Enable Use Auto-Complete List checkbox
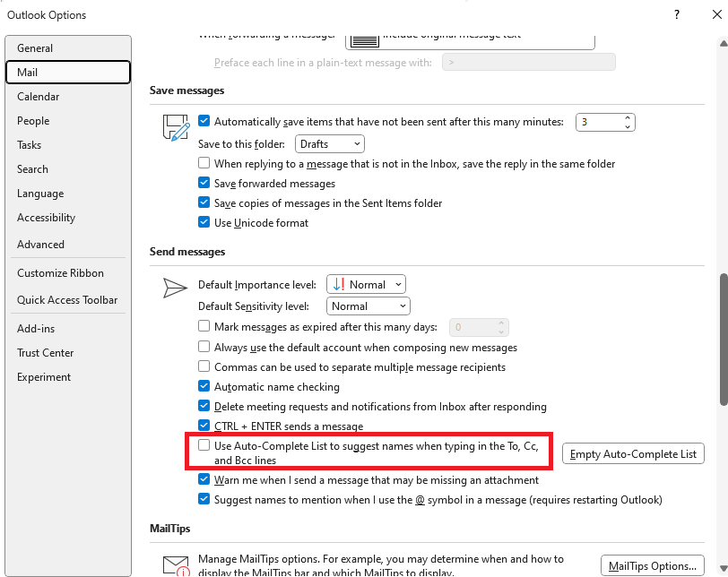The width and height of the screenshot is (728, 577). (204, 445)
